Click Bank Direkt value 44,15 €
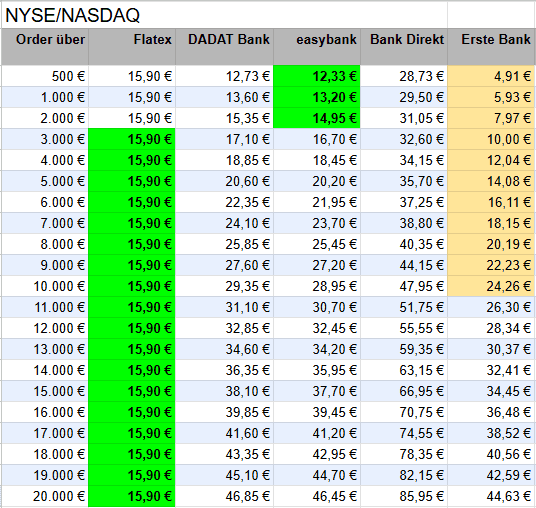Viewport: 536px width, 508px height. tap(404, 265)
